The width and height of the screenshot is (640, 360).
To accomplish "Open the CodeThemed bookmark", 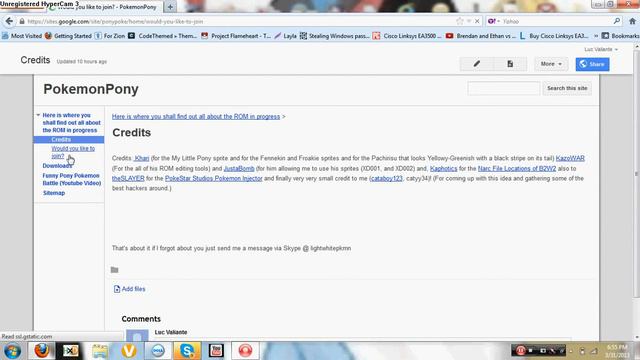I will click(x=162, y=36).
